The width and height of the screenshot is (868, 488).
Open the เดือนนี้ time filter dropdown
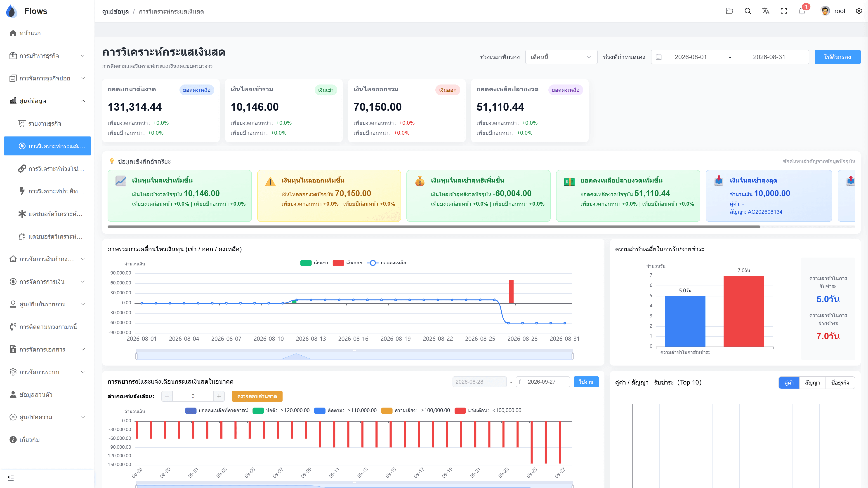click(x=561, y=57)
